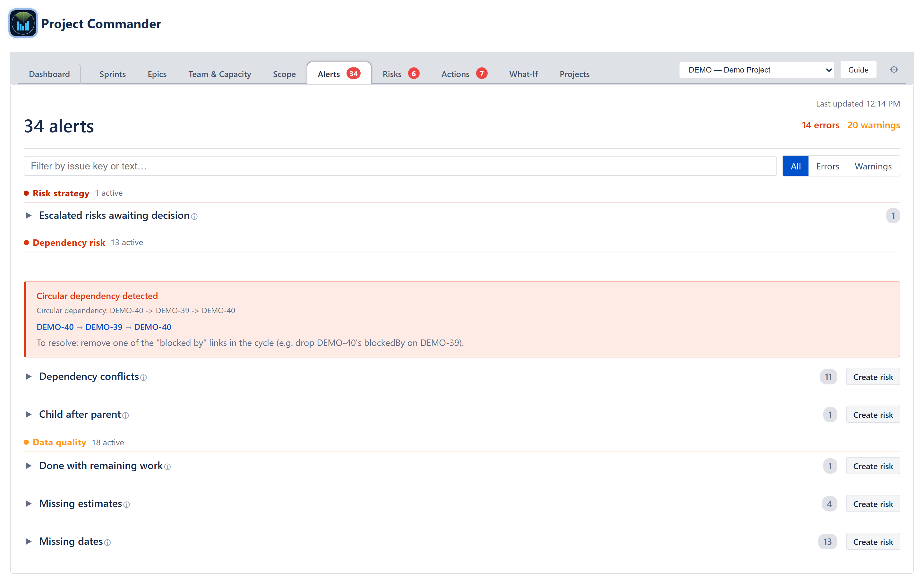Filter alerts to Errors only
The height and width of the screenshot is (584, 924).
pos(828,166)
